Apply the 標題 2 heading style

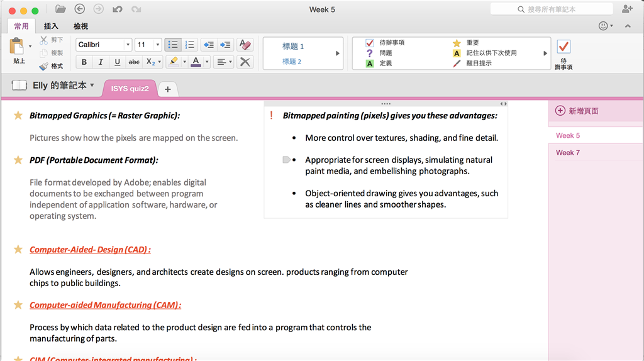292,62
